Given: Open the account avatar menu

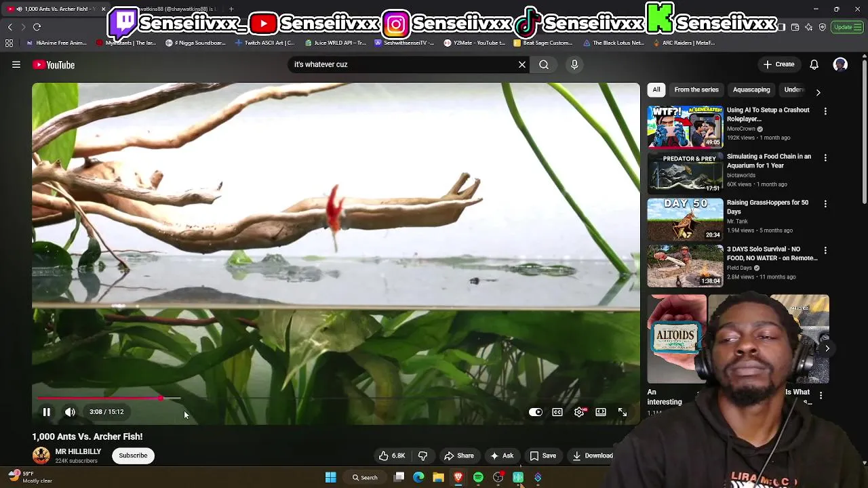Looking at the screenshot, I should pyautogui.click(x=840, y=64).
